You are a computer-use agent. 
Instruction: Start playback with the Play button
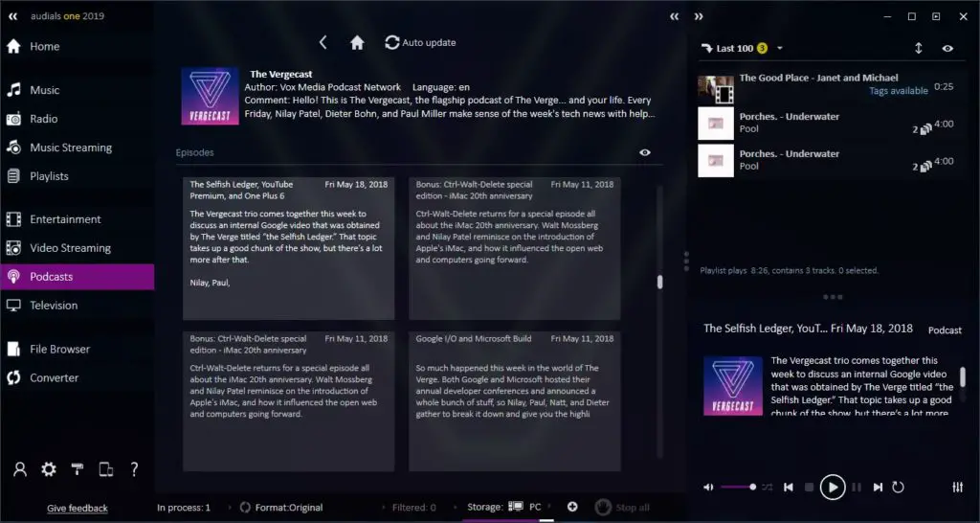pyautogui.click(x=833, y=488)
